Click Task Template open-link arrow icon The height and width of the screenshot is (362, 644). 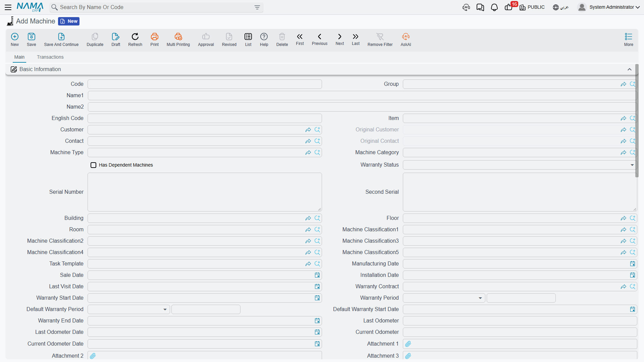coord(308,264)
